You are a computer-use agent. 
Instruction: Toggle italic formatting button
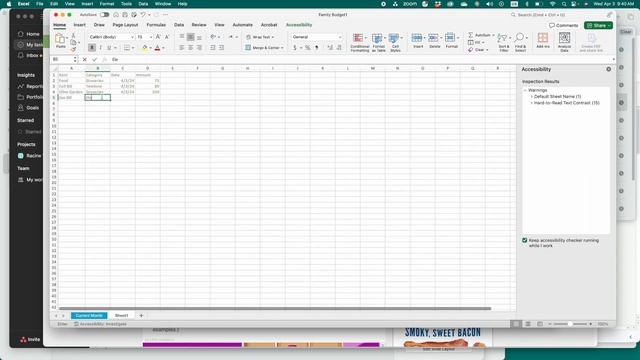100,48
